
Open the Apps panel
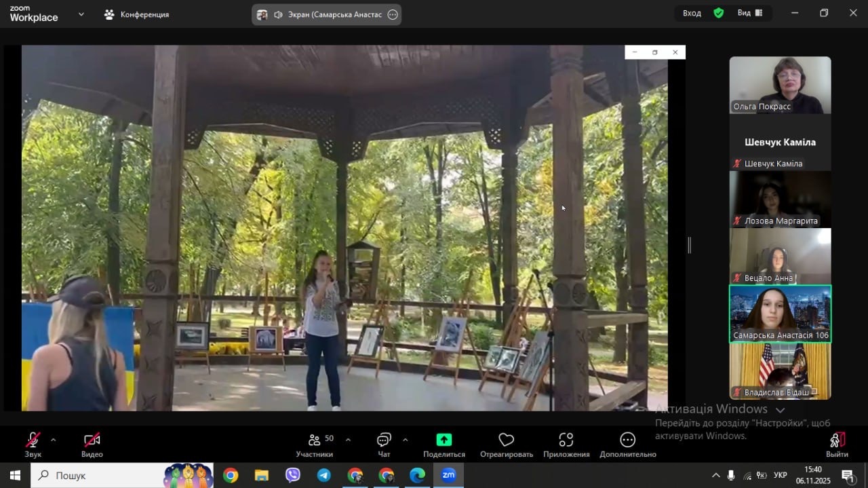566,440
